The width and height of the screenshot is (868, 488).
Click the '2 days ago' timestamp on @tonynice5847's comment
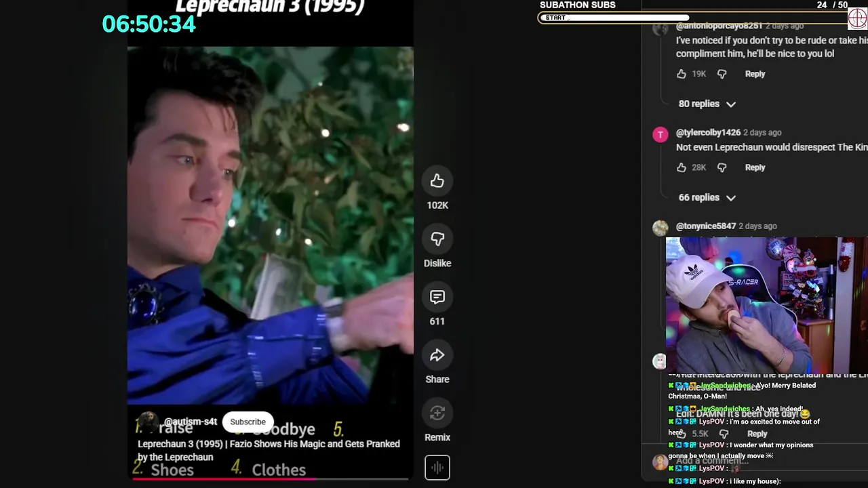pyautogui.click(x=757, y=226)
